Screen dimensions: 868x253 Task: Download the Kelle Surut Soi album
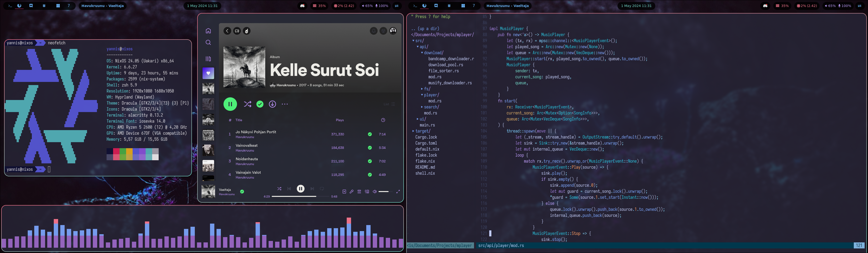click(272, 104)
